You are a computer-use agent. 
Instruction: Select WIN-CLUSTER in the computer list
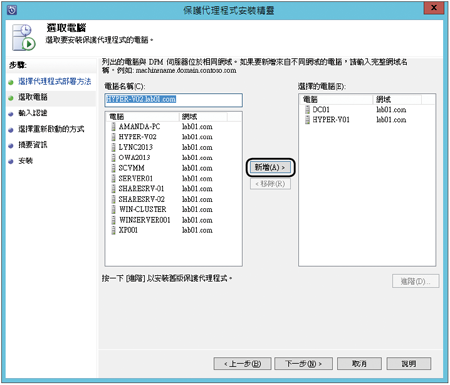(x=143, y=209)
